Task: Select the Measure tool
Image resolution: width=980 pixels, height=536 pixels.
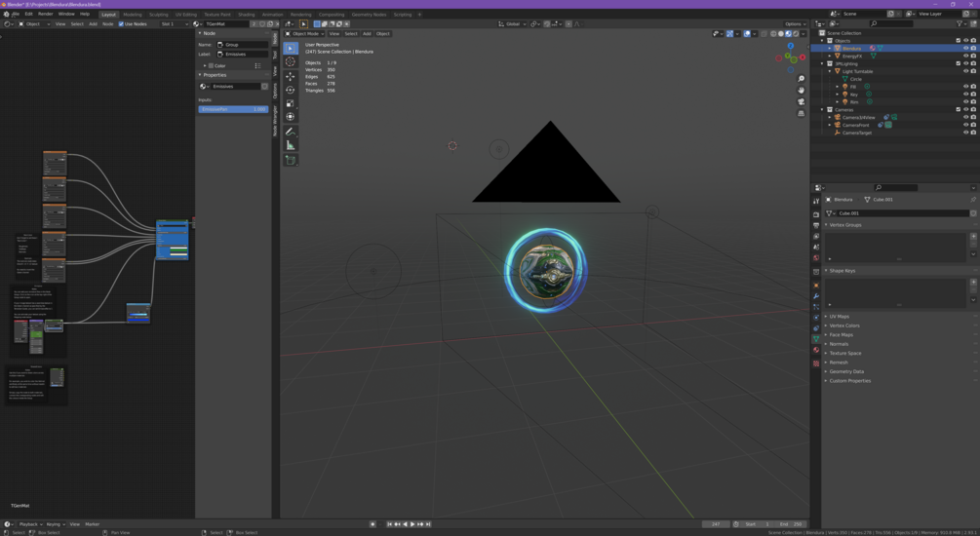Action: [290, 145]
